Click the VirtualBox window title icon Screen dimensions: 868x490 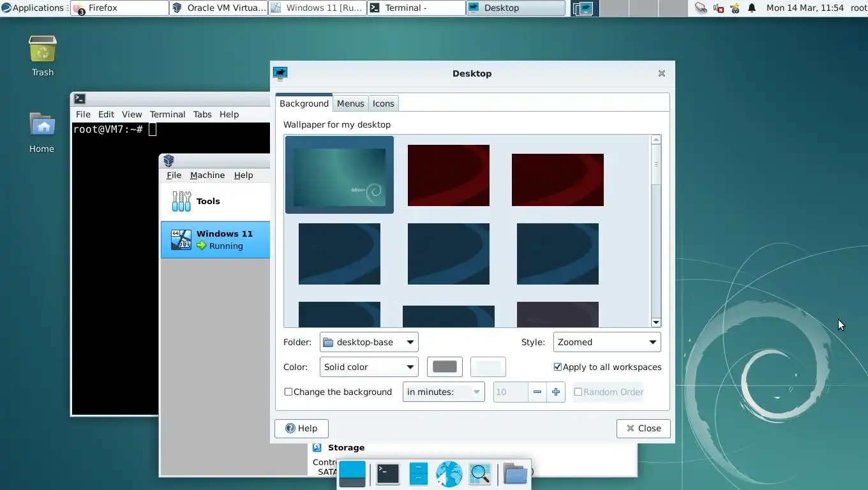pyautogui.click(x=168, y=161)
